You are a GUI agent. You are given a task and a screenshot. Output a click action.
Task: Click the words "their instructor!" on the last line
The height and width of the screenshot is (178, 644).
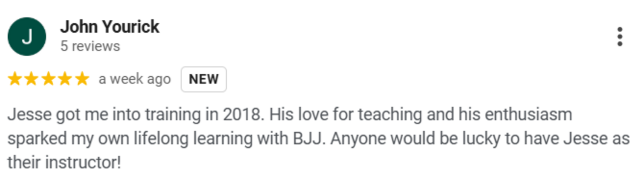(64, 163)
